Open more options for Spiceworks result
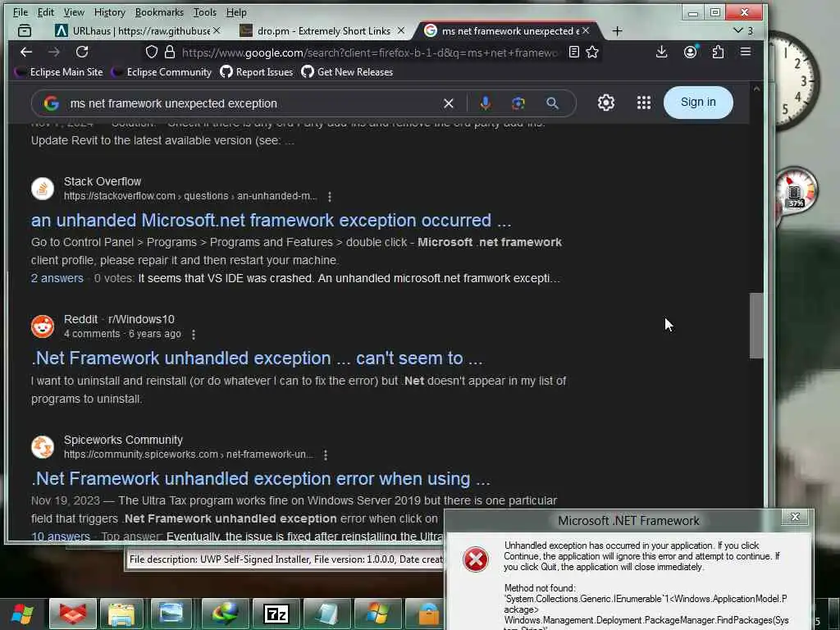Viewport: 840px width, 630px height. point(325,454)
